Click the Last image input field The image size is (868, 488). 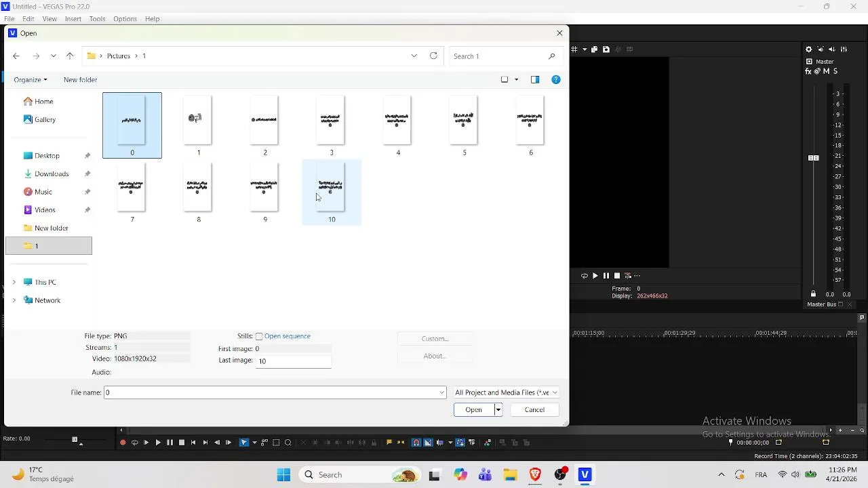click(294, 361)
